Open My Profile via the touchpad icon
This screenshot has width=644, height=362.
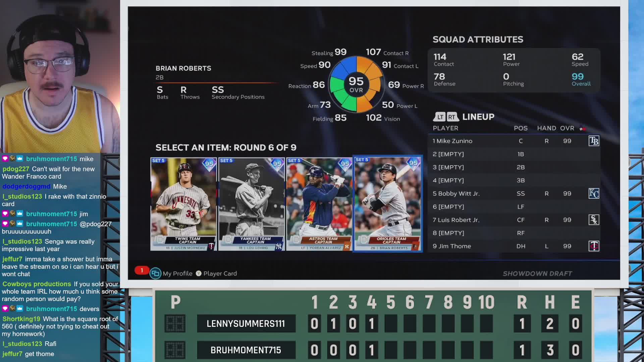pyautogui.click(x=155, y=274)
